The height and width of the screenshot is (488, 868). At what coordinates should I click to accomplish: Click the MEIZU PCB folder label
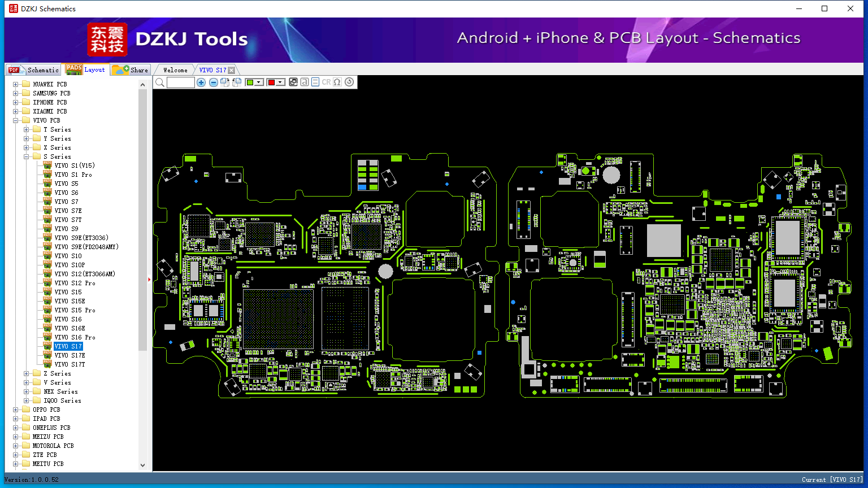pyautogui.click(x=48, y=437)
